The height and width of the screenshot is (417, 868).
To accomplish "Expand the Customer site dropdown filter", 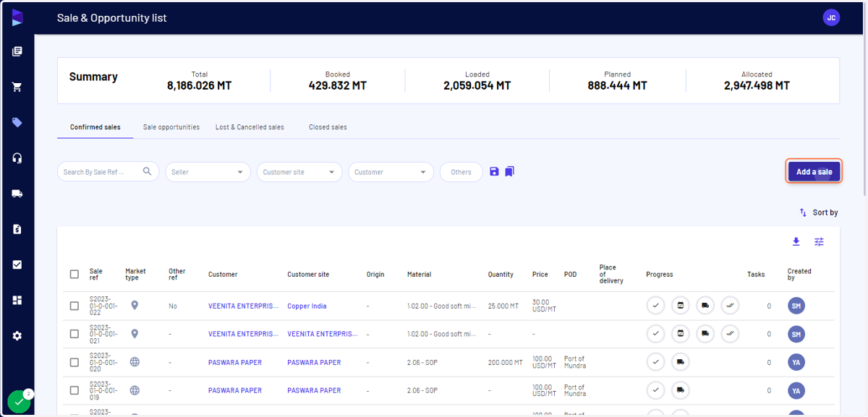I will 299,172.
